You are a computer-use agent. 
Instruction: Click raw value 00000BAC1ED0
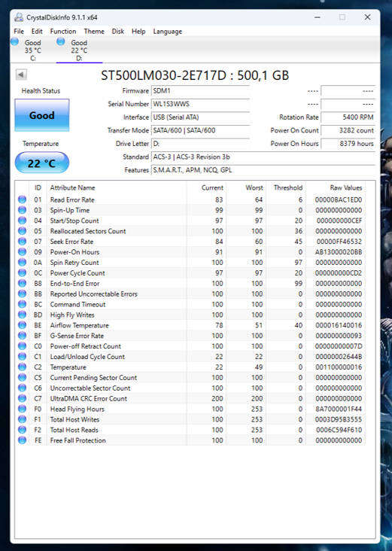(339, 199)
